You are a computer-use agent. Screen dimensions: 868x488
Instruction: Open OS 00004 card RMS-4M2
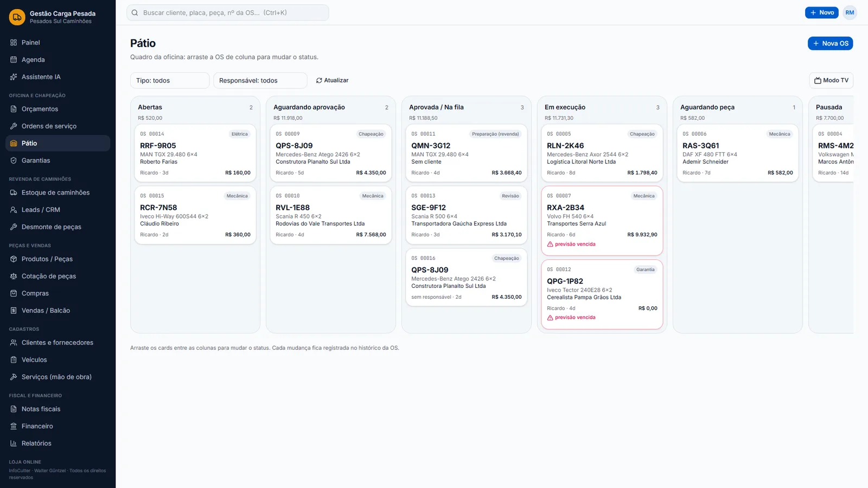coord(833,153)
